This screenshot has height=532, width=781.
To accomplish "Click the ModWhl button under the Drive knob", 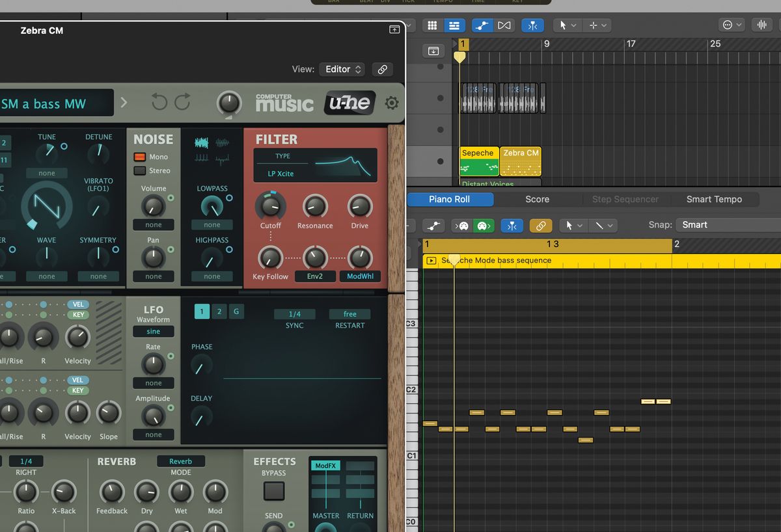I will pos(359,276).
